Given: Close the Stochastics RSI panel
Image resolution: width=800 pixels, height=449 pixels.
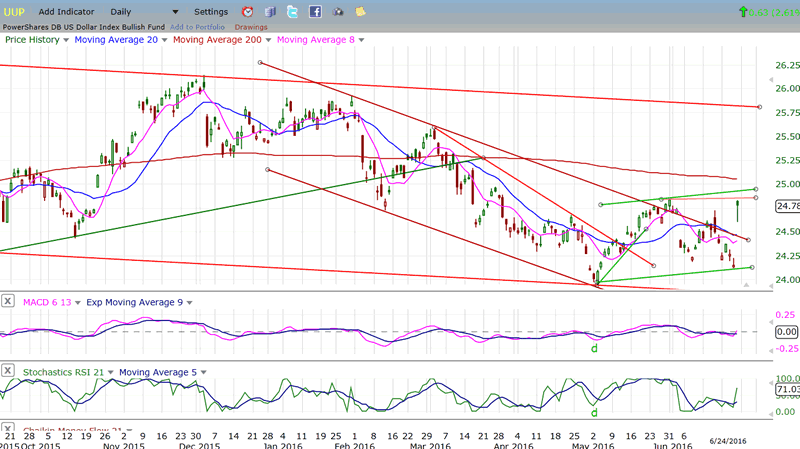Looking at the screenshot, I should 7,373.
